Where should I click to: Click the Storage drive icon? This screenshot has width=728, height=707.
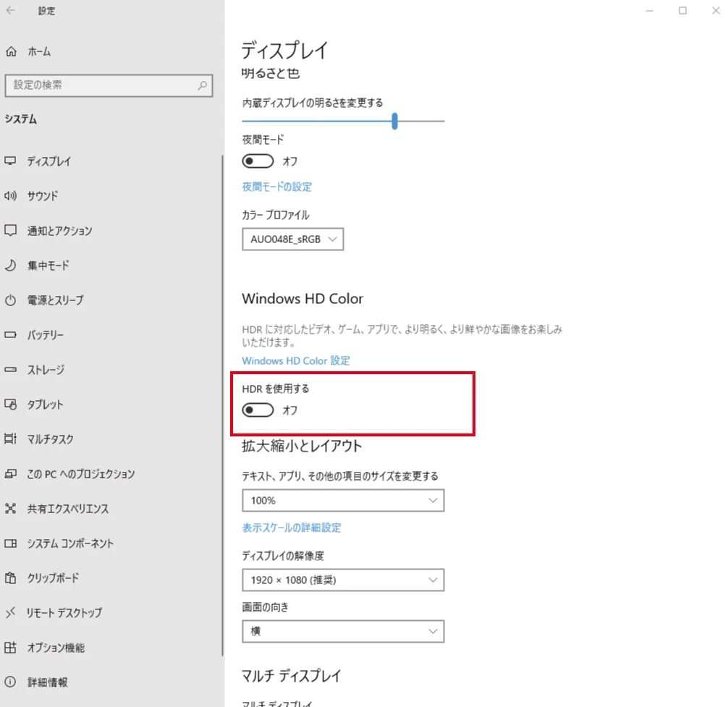(10, 370)
